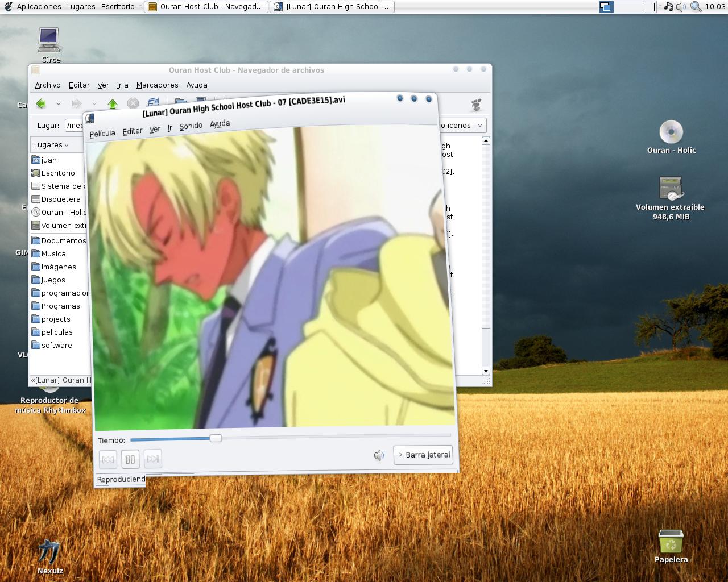The width and height of the screenshot is (728, 582).
Task: Open the Ayuda menu in the player
Action: pos(220,123)
